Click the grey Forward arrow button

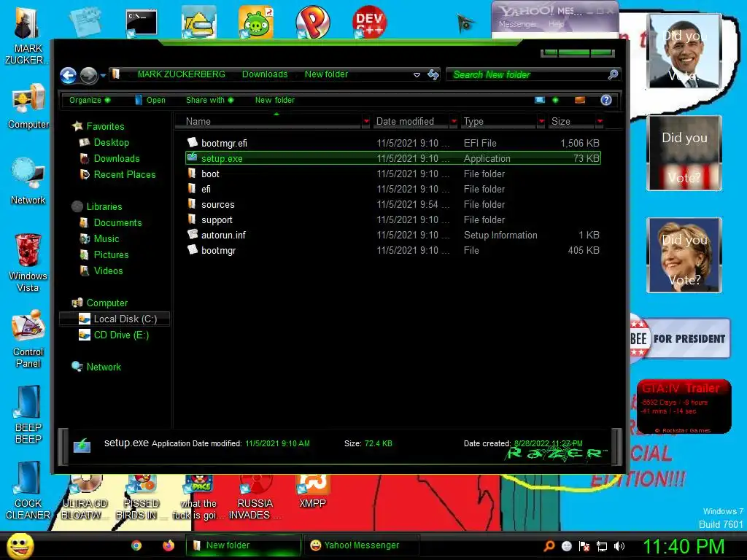coord(88,75)
